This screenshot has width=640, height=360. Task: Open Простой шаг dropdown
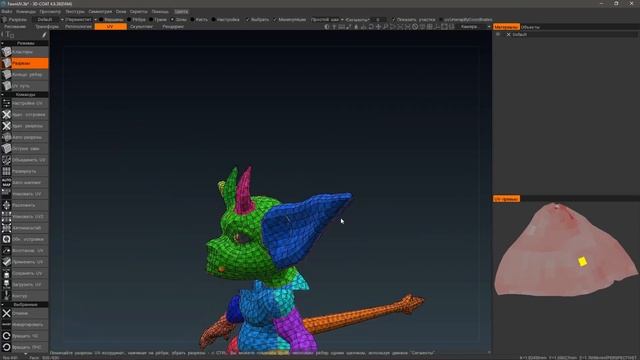[327, 20]
